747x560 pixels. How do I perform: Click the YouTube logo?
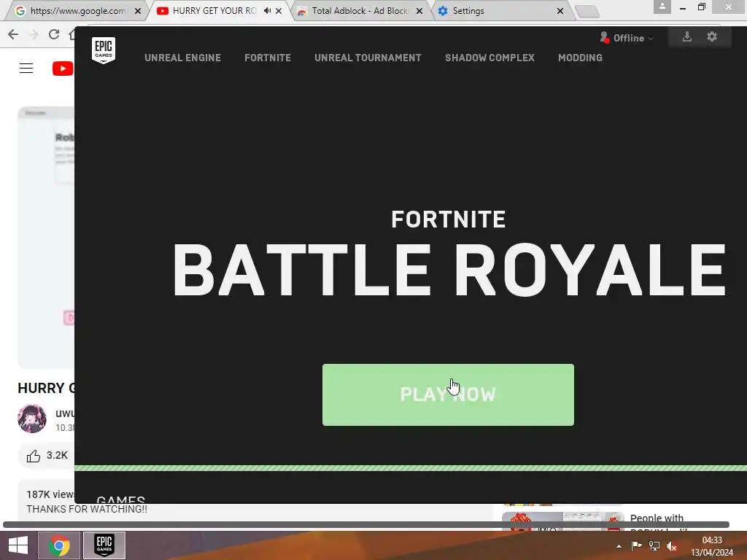pos(63,69)
